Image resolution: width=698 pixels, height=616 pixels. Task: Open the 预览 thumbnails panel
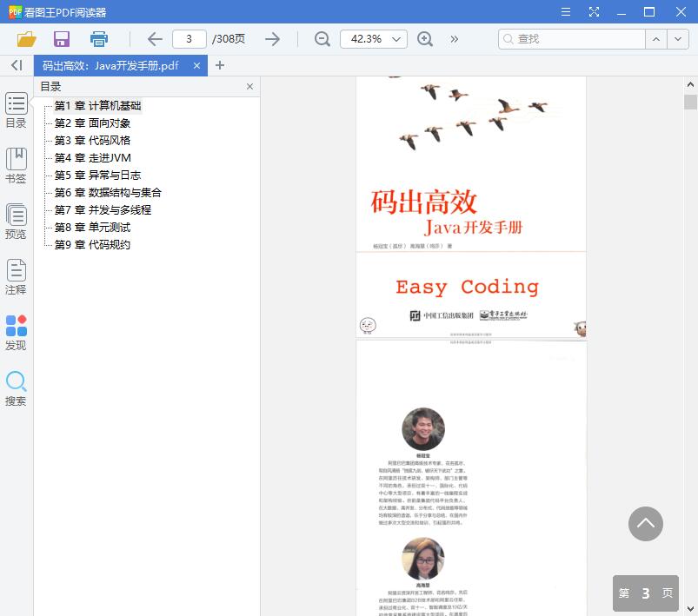pyautogui.click(x=16, y=222)
